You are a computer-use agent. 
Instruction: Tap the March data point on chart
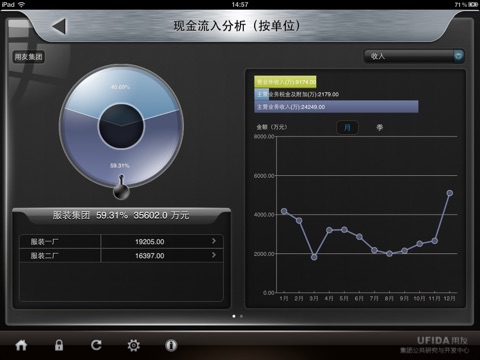(x=314, y=257)
